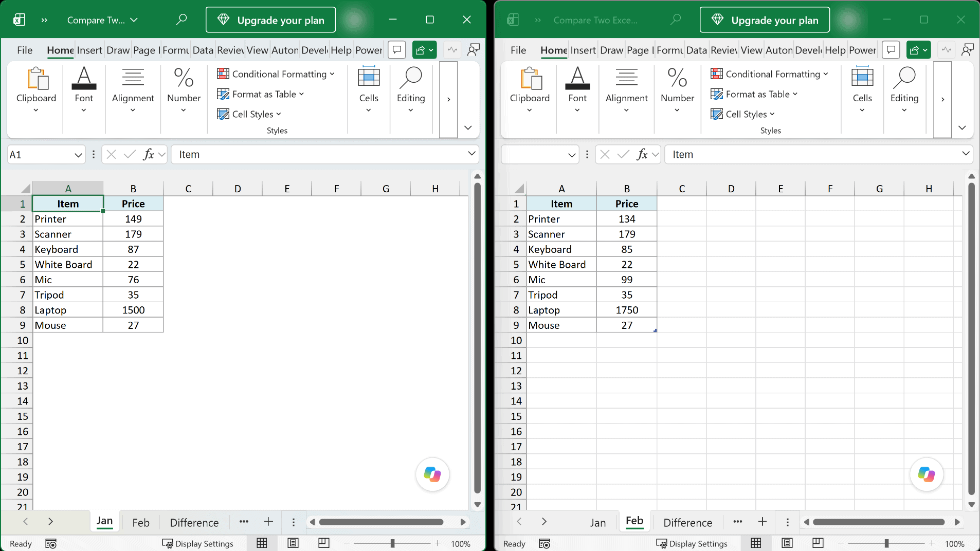Select Normal view icon in left status bar
The height and width of the screenshot is (551, 980).
tap(262, 543)
